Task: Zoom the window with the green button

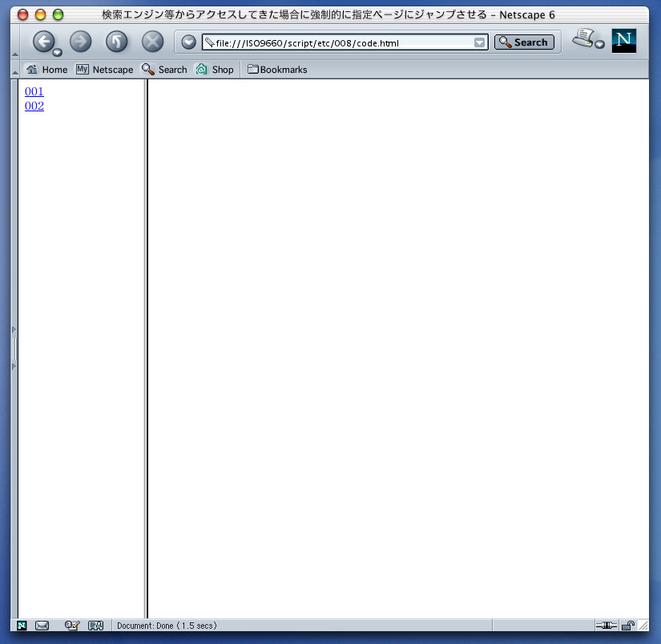Action: coord(58,14)
